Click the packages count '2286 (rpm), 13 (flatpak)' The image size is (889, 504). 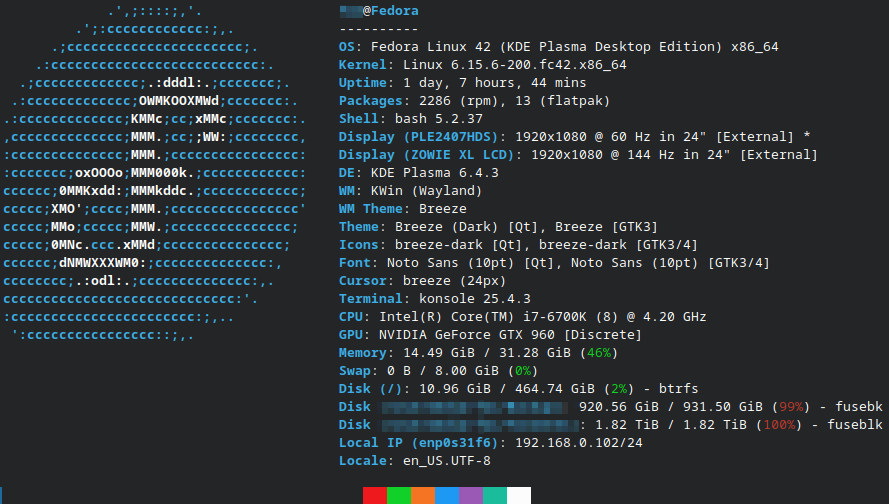click(x=514, y=101)
